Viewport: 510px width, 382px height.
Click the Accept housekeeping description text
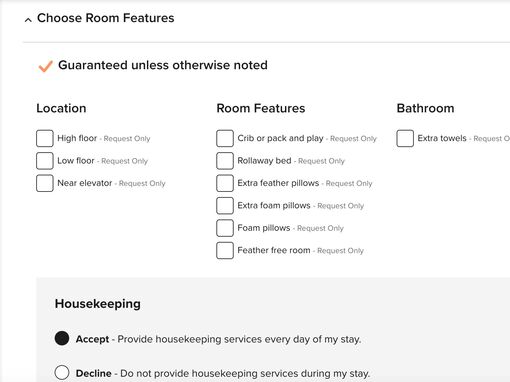(239, 339)
